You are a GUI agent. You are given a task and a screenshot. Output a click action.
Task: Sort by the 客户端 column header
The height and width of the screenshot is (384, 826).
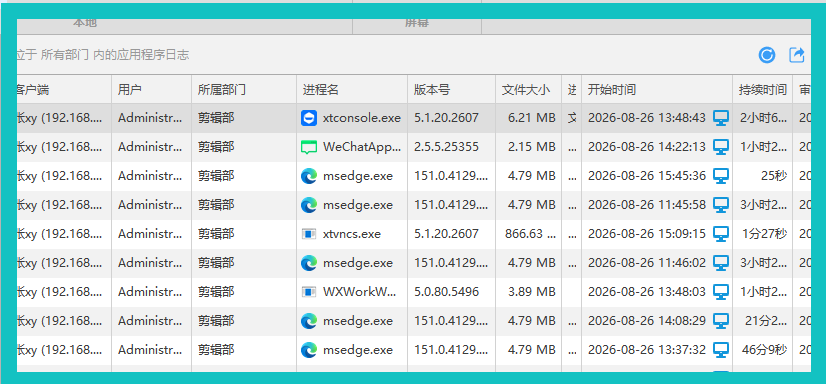tap(64, 90)
